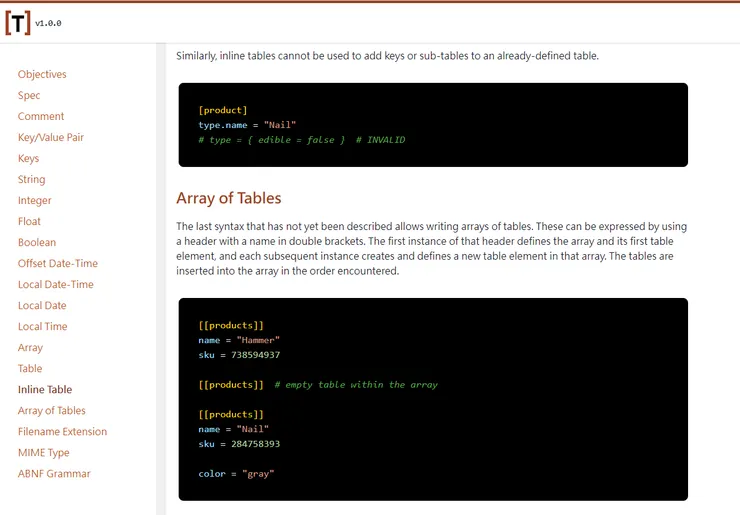The height and width of the screenshot is (515, 740).
Task: Open Array of Tables sidebar link
Action: point(52,410)
